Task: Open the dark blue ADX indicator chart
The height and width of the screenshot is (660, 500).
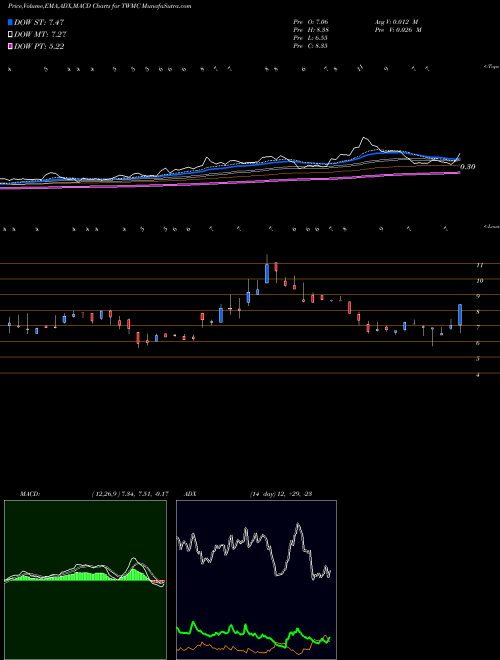Action: [x=256, y=580]
